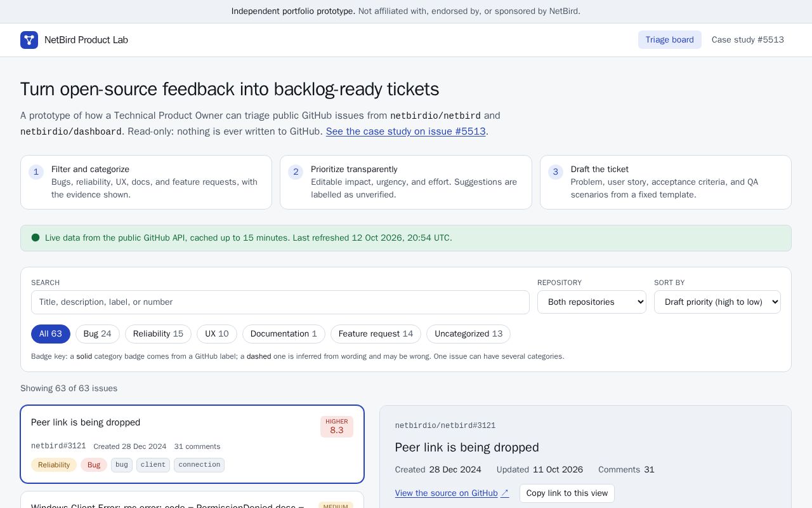Filter by Documentation 1 chip
The image size is (812, 508).
[284, 334]
